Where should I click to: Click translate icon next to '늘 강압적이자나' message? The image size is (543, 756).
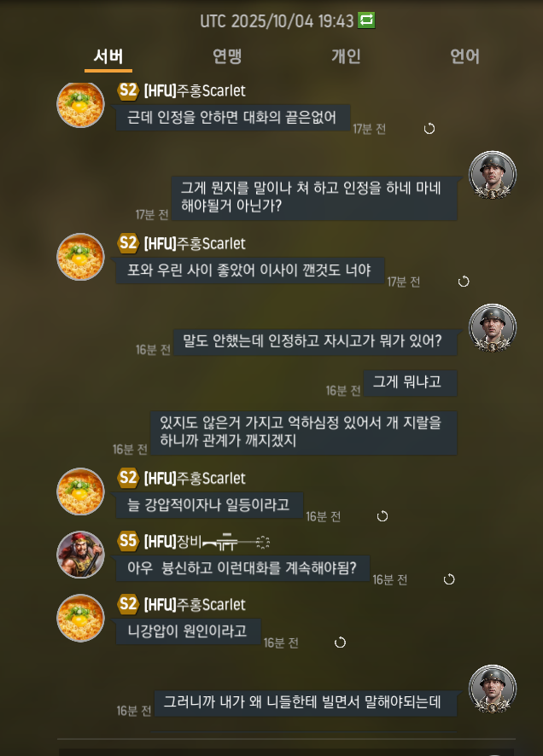tap(382, 516)
